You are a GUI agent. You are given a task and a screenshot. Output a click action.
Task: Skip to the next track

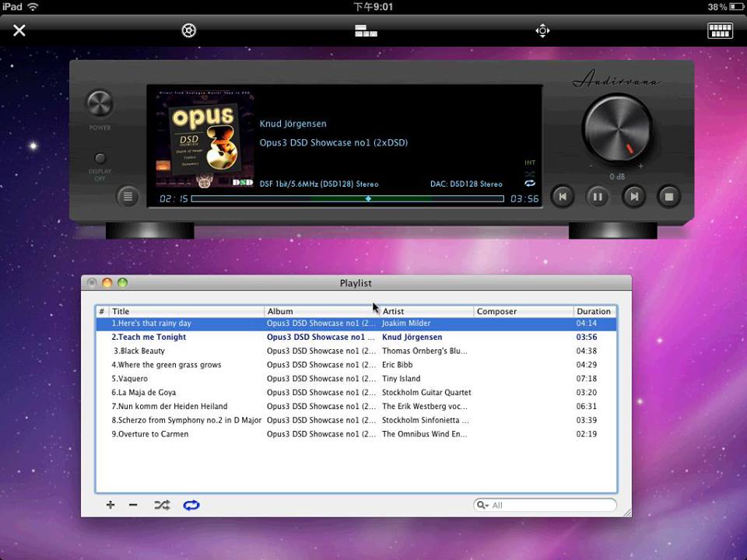tap(633, 196)
